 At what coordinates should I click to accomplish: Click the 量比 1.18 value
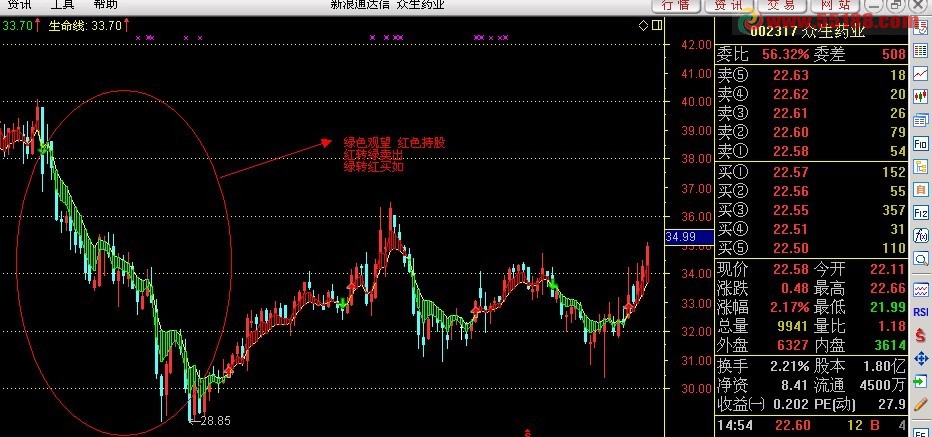892,326
